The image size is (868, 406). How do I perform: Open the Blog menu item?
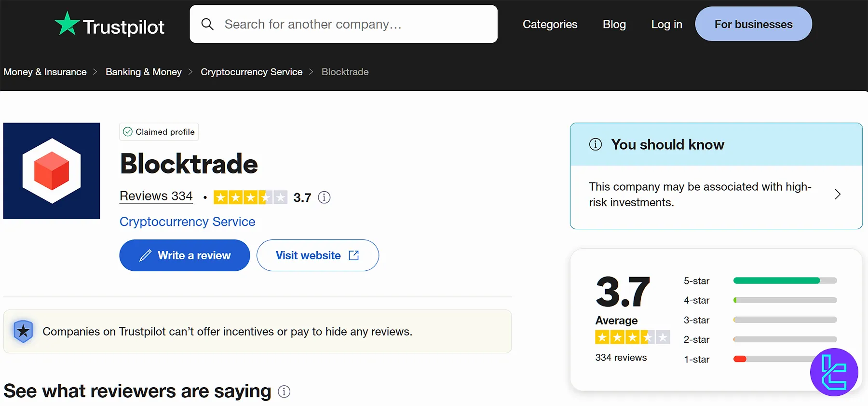tap(614, 24)
